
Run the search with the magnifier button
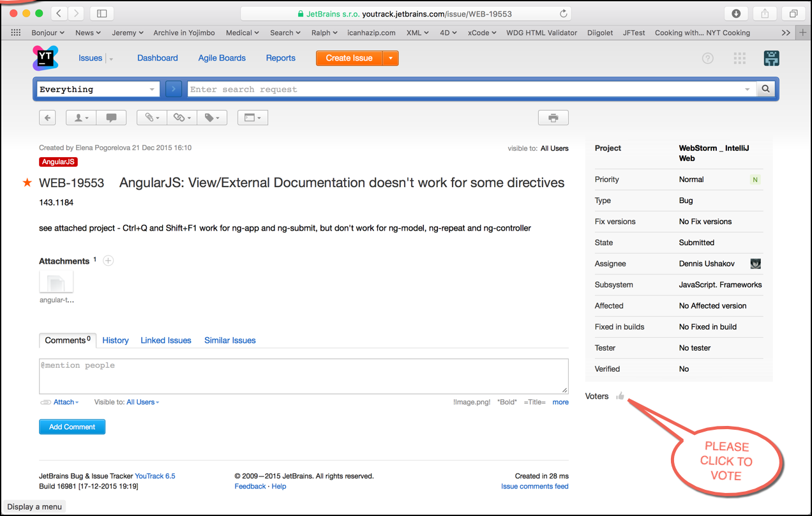pos(766,89)
